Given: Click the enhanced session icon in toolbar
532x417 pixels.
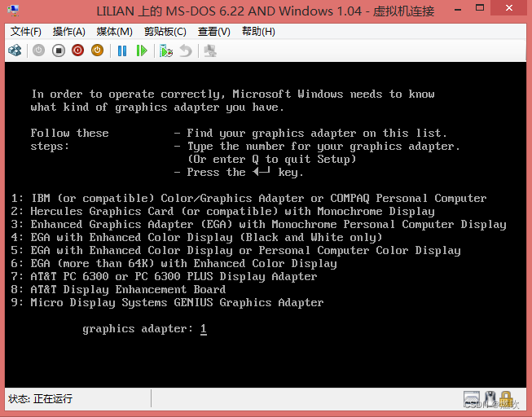Looking at the screenshot, I should tap(210, 50).
